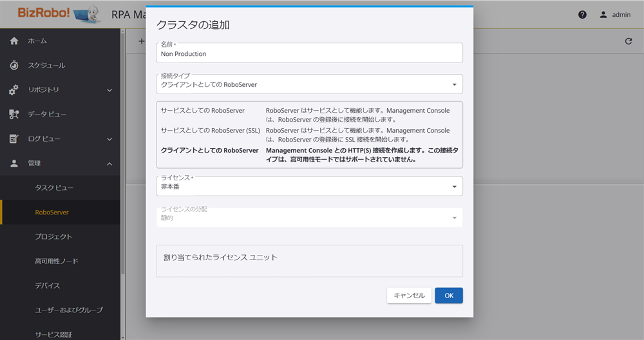Expand the リポジトリ submenu chevron
Image resolution: width=644 pixels, height=340 pixels.
click(x=109, y=90)
